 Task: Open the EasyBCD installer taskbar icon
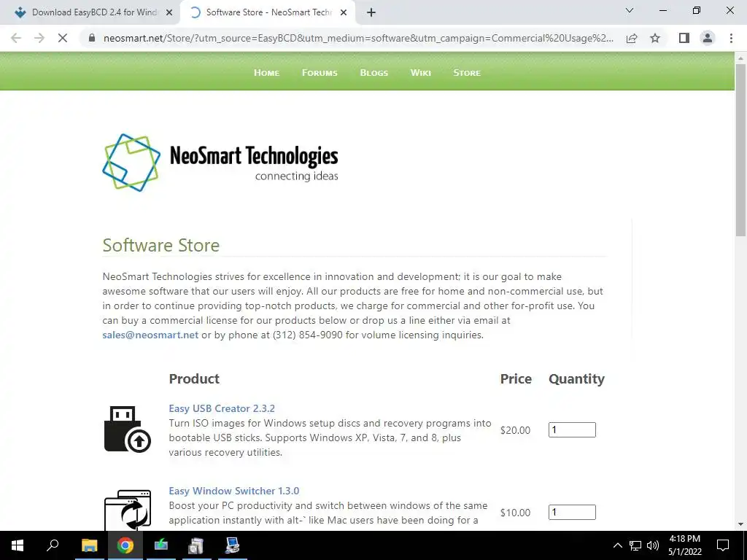161,545
